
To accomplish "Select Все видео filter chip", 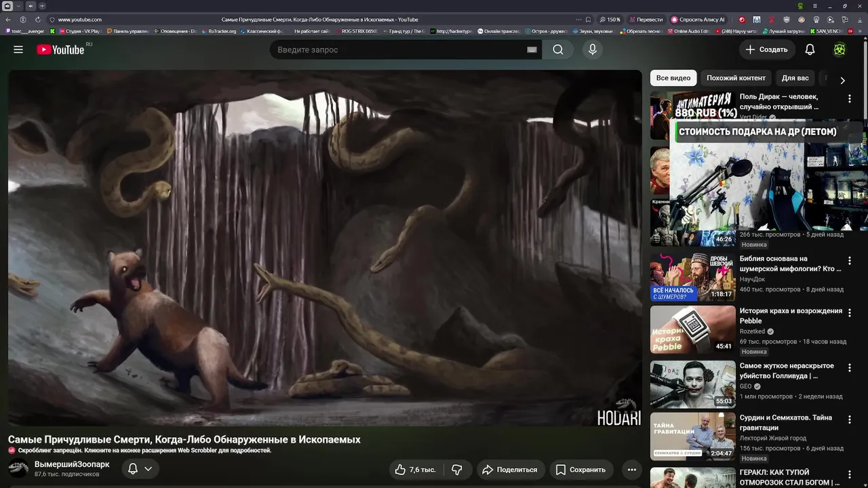I will click(673, 78).
